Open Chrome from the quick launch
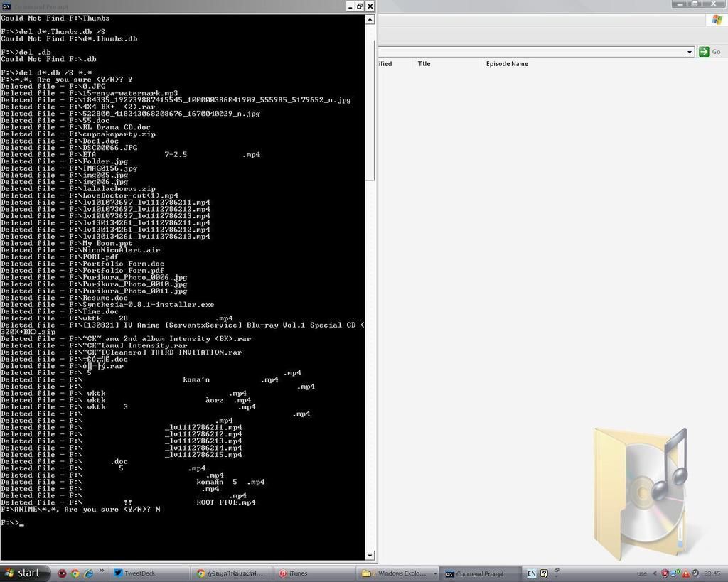Image resolution: width=728 pixels, height=582 pixels. pyautogui.click(x=75, y=573)
